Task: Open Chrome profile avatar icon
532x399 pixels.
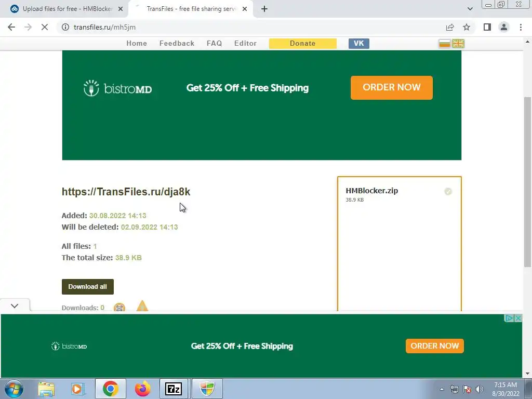Action: coord(504,27)
